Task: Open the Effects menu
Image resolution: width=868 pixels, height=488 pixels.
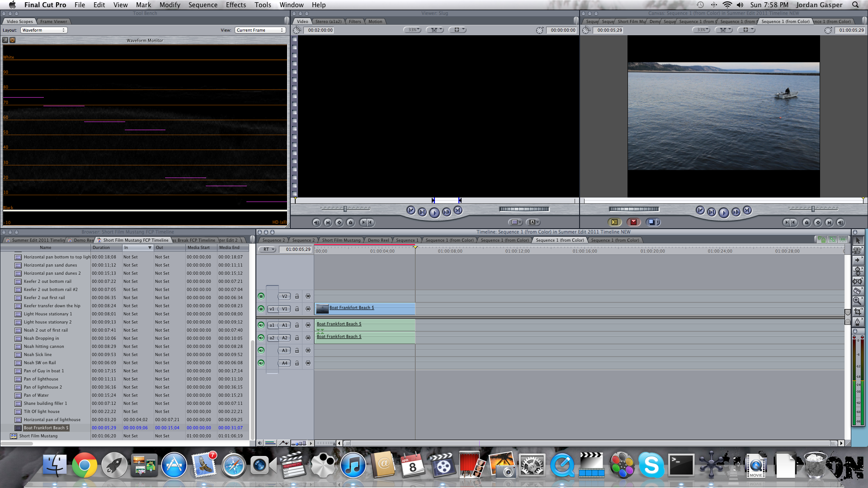Action: coord(236,5)
